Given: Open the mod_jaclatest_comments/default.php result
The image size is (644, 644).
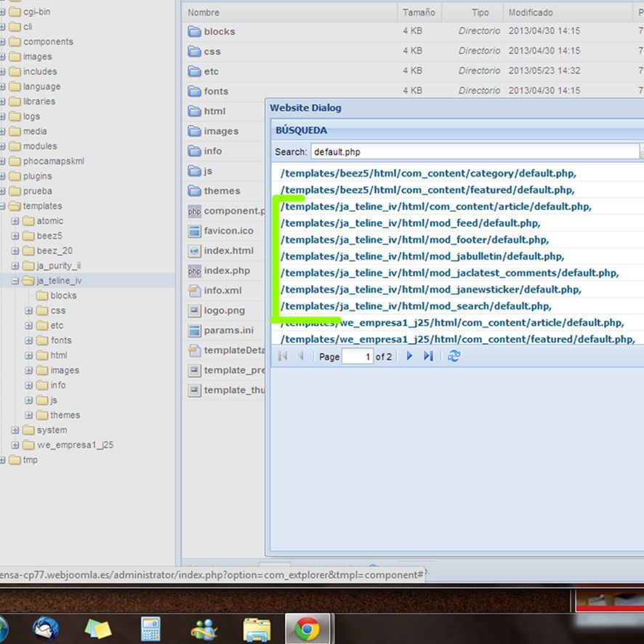Looking at the screenshot, I should [x=449, y=273].
